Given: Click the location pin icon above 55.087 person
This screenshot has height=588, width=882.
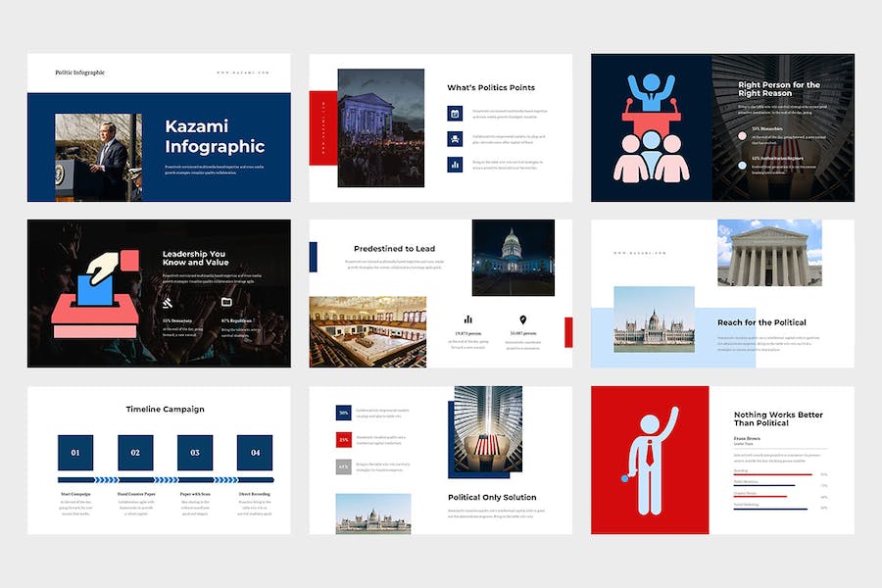Looking at the screenshot, I should coord(523,319).
